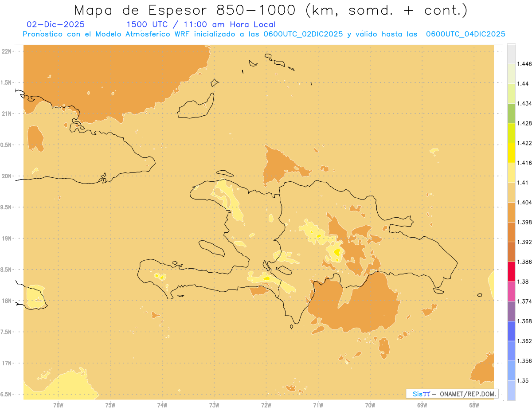Pick the green swatch between 1.428 and 1.434
The width and height of the screenshot is (532, 411).
tap(511, 113)
